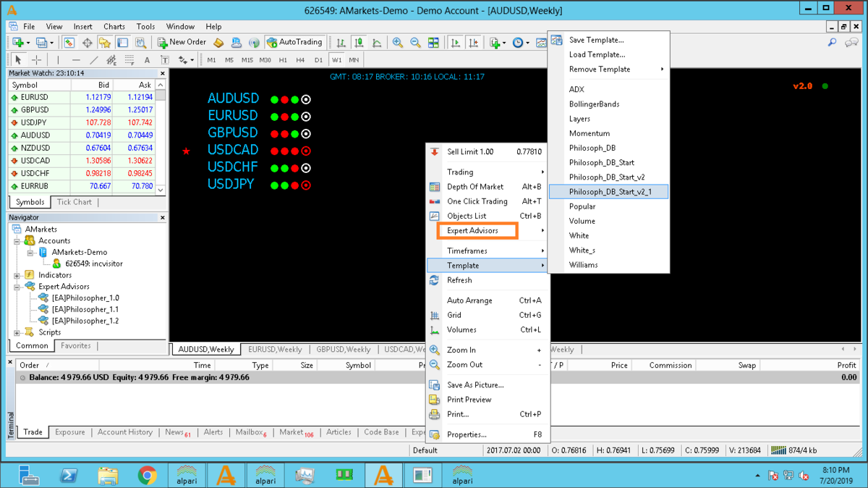Select the bar chart icon

(341, 43)
